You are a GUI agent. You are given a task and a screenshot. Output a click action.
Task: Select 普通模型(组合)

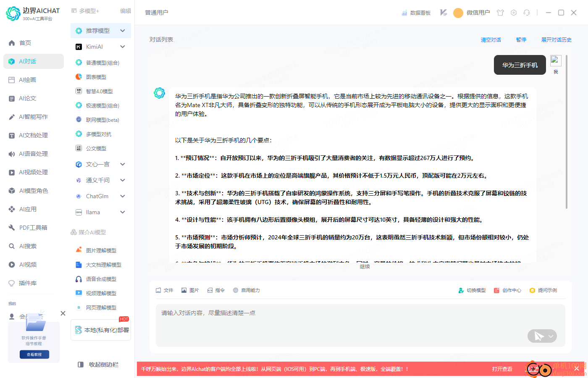coord(102,63)
